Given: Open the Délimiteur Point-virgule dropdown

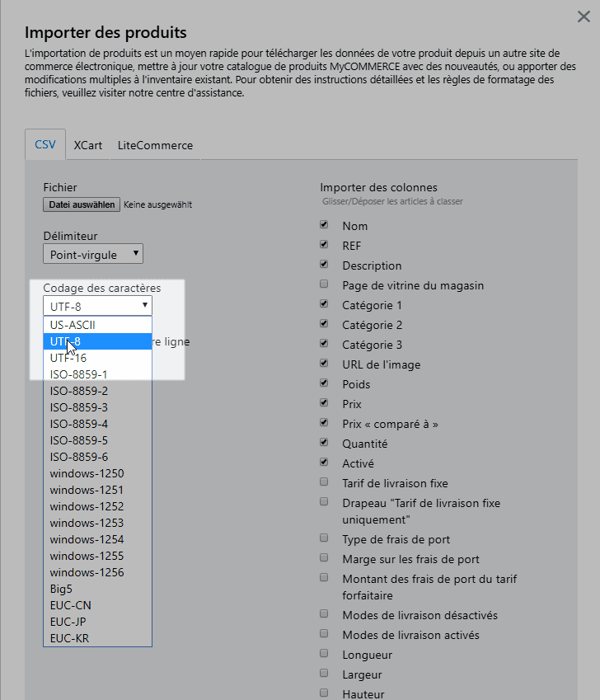Looking at the screenshot, I should (93, 254).
